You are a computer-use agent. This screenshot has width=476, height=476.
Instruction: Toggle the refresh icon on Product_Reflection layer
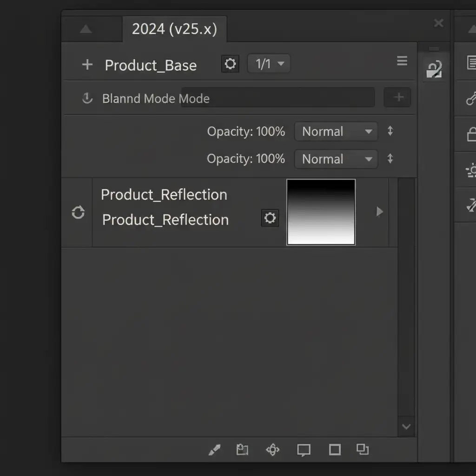[x=78, y=212]
